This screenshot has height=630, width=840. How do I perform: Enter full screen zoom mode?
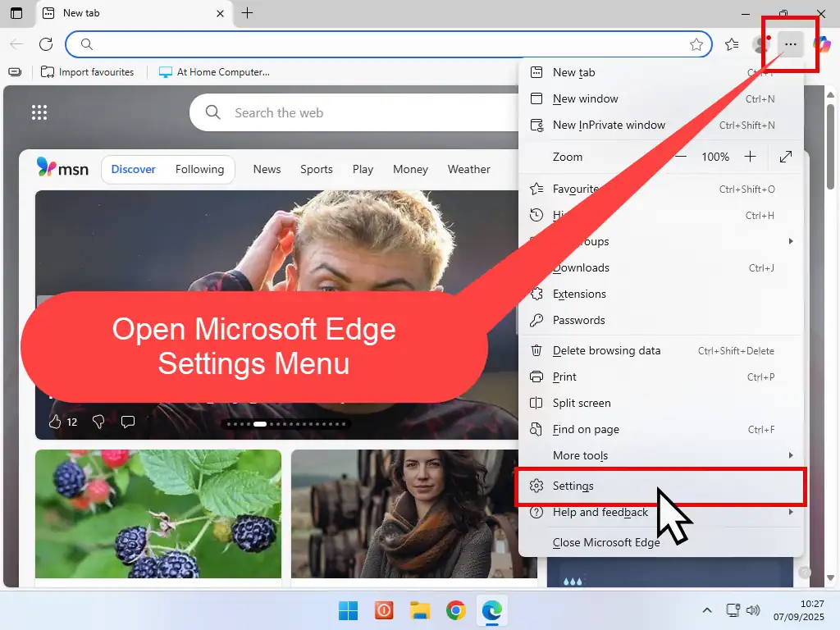tap(785, 157)
